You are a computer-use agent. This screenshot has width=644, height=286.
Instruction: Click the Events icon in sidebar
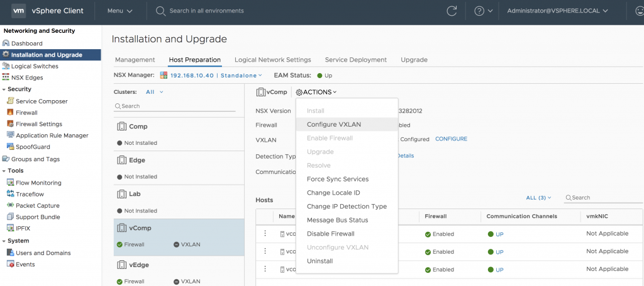coord(10,264)
